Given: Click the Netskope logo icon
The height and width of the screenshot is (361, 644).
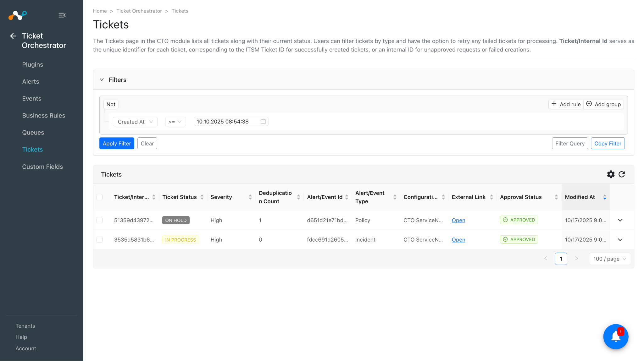Looking at the screenshot, I should pyautogui.click(x=18, y=15).
